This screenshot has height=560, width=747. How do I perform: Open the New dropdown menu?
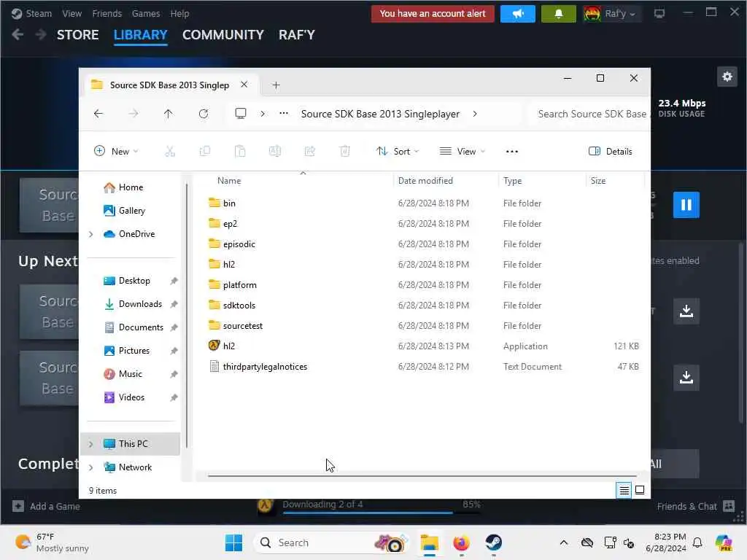(x=116, y=152)
